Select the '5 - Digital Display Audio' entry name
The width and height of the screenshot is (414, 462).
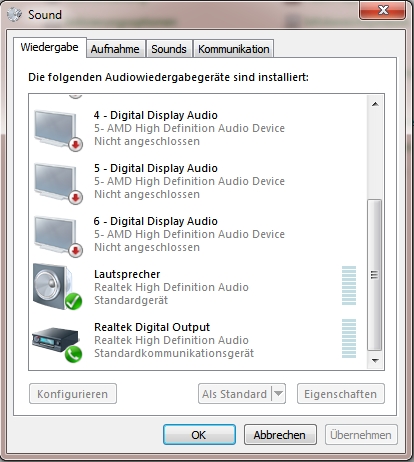156,168
